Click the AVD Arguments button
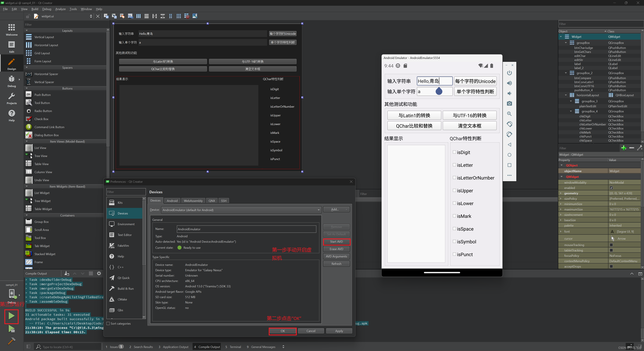Screen dimensions: 644x351 pyautogui.click(x=336, y=256)
